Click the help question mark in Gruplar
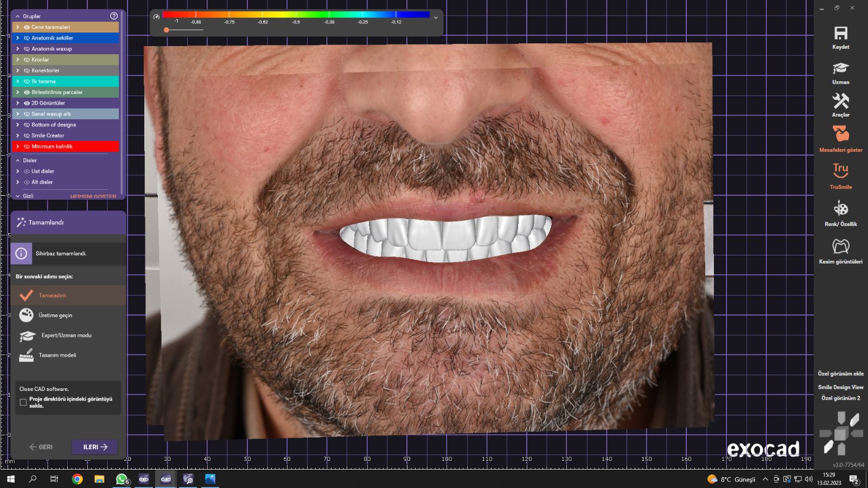This screenshot has width=868, height=488. (x=114, y=16)
